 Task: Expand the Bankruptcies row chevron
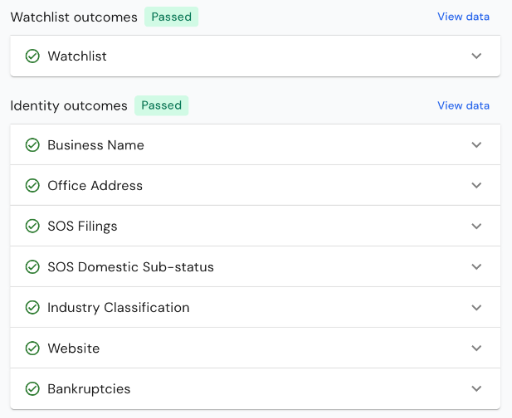click(x=476, y=389)
